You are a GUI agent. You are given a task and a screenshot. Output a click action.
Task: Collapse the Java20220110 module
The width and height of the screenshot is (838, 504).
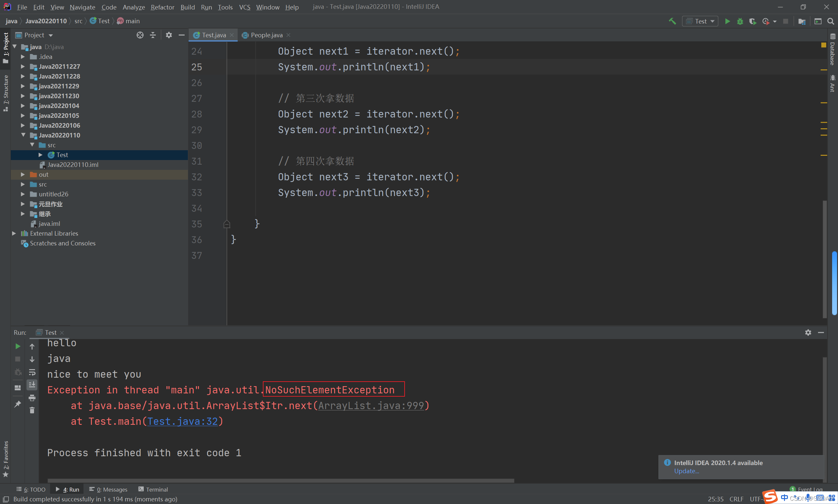point(23,135)
